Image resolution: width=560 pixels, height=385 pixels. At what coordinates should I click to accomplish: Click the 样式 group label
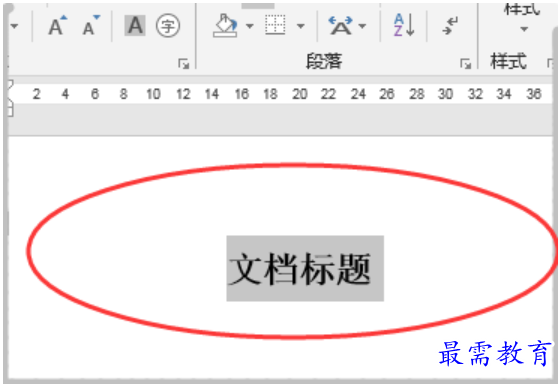tap(509, 61)
